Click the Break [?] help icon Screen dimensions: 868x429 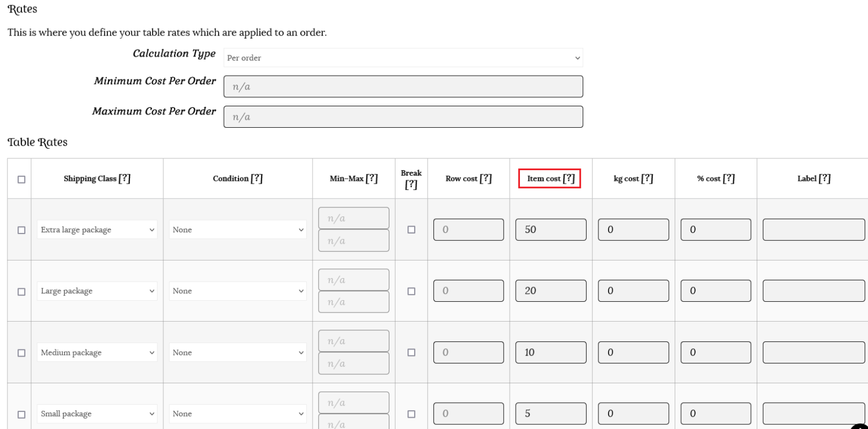pos(411,185)
